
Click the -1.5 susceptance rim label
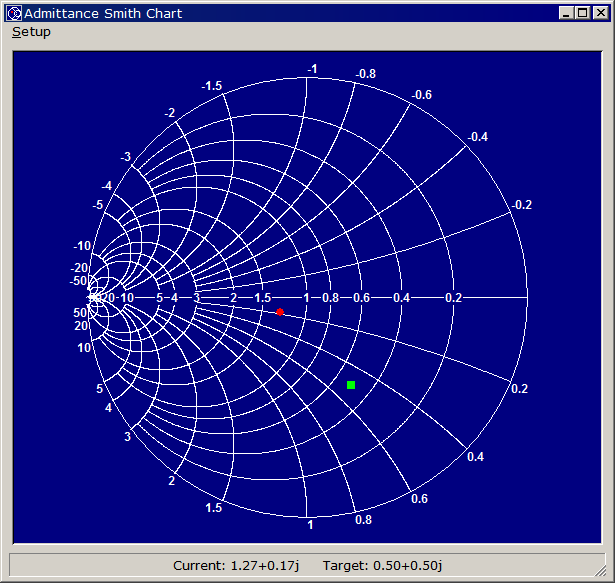pos(211,86)
